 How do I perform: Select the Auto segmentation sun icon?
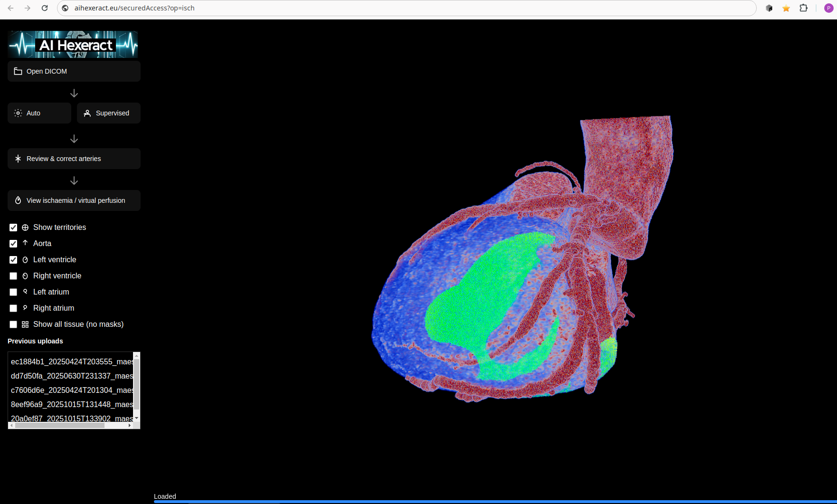18,113
